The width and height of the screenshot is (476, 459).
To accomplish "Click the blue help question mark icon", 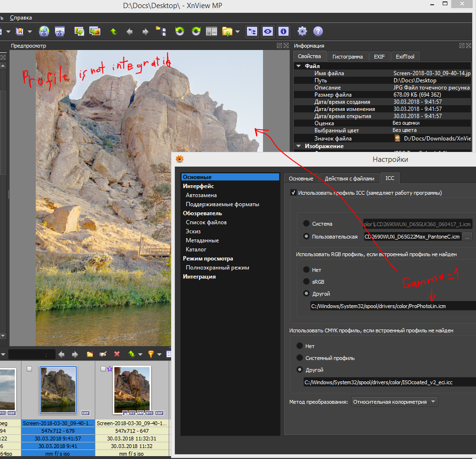I will (x=318, y=31).
